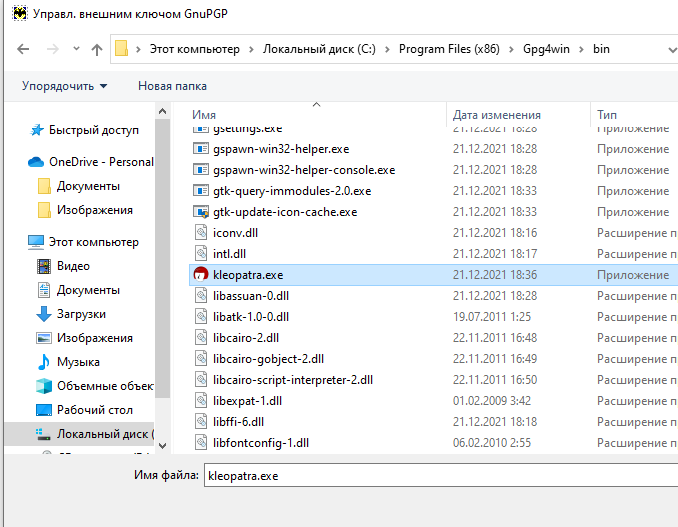Click bin breadcrumb in address bar
Screen dimensions: 678x527
(x=601, y=49)
